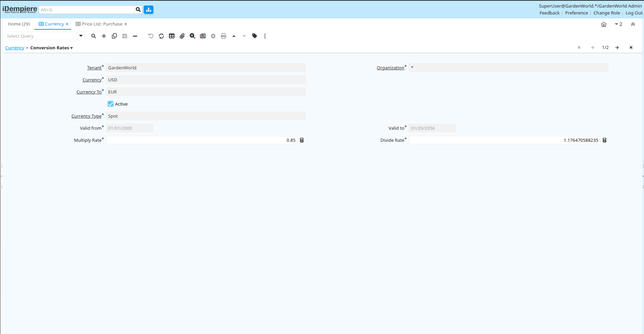644x334 pixels.
Task: Open the Select Query dropdown arrow
Action: pos(81,36)
